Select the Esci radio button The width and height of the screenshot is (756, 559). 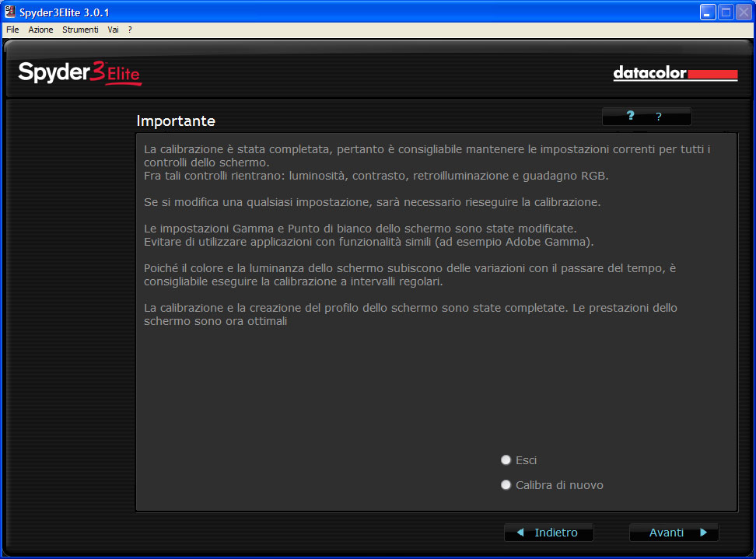tap(506, 459)
